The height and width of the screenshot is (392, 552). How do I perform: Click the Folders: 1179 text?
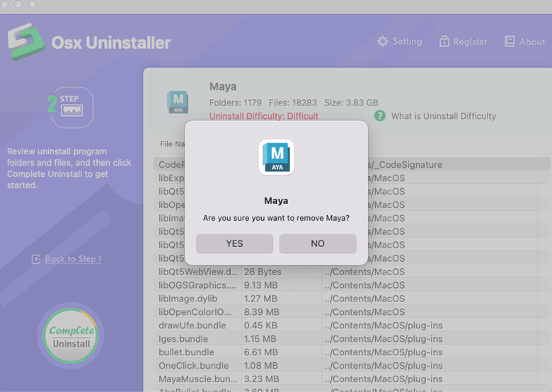pos(235,103)
